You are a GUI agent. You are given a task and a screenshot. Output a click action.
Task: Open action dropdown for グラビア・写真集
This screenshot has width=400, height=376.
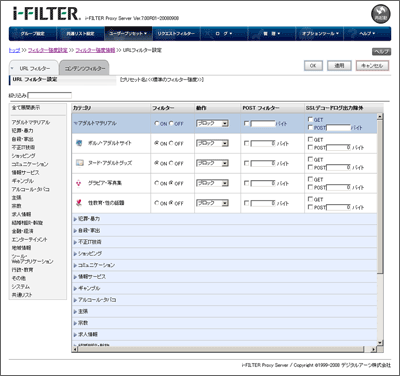coord(212,183)
